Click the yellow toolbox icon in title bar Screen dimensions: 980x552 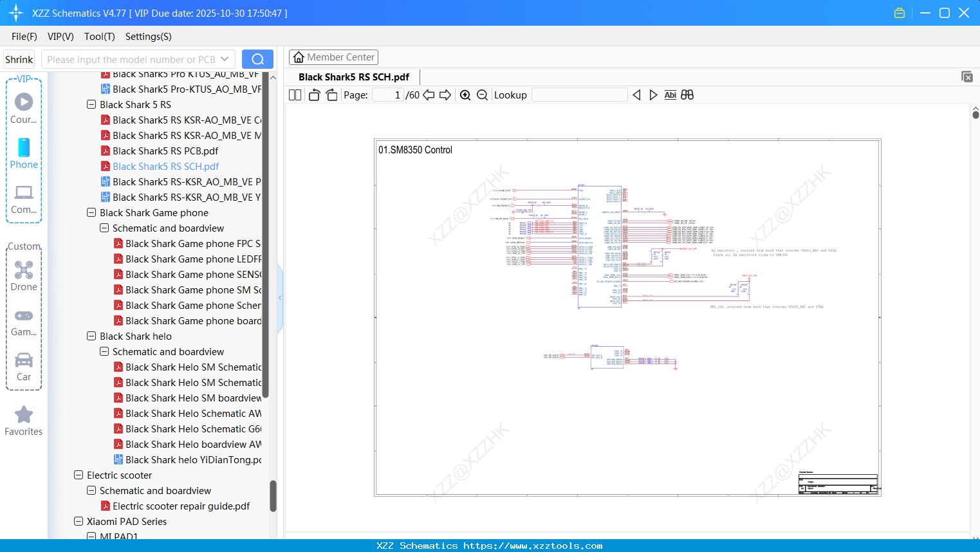pyautogui.click(x=900, y=13)
